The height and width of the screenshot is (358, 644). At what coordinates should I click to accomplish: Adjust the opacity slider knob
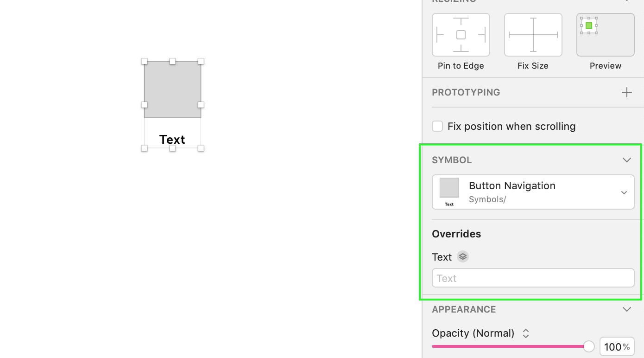click(x=588, y=346)
